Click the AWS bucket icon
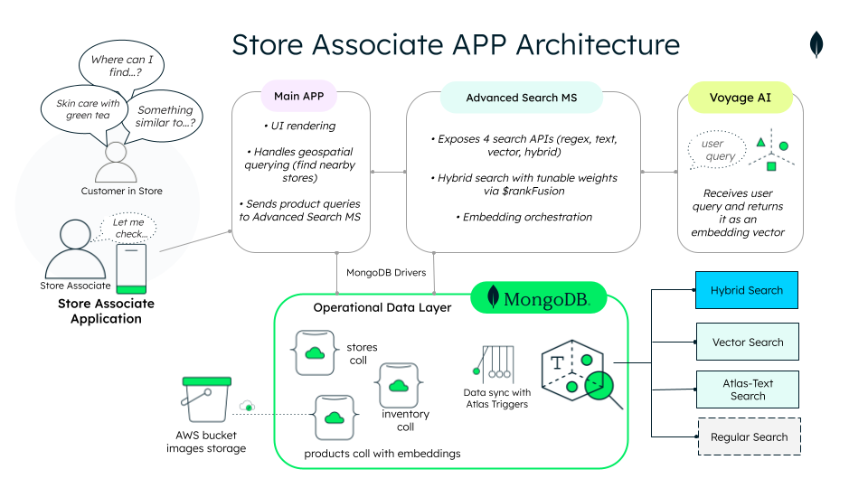 tap(206, 399)
